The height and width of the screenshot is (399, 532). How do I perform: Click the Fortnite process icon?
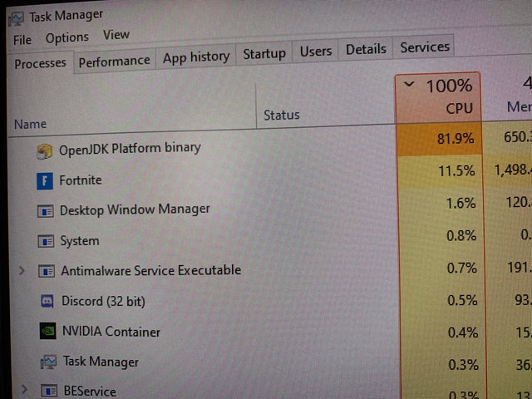45,181
